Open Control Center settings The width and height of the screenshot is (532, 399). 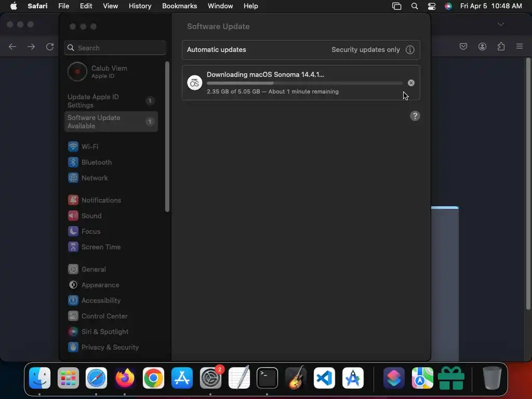[x=111, y=316]
